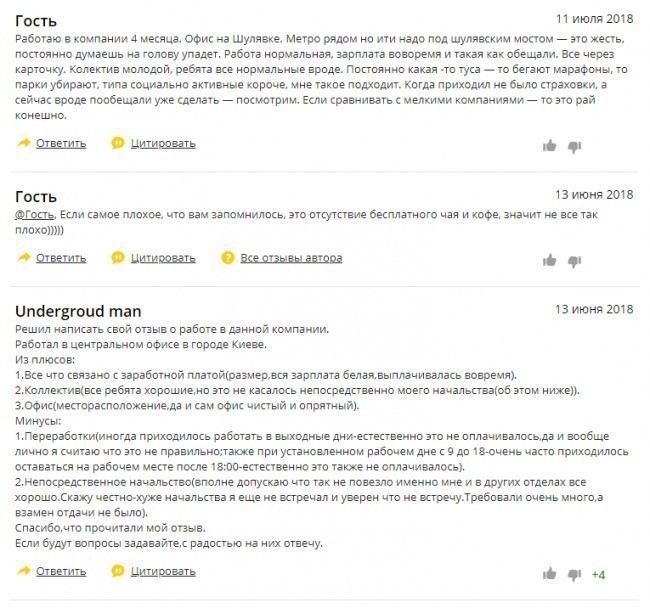Open Ответить link under the 13 июня guest comment
Viewport: 650px width, 608px height.
coord(61,258)
